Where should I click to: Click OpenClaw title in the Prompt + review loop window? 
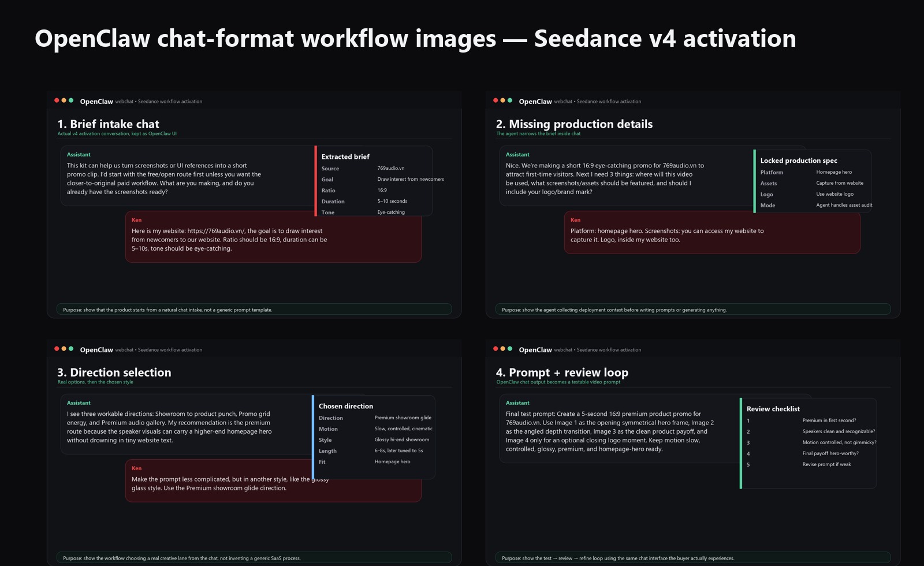(x=535, y=350)
